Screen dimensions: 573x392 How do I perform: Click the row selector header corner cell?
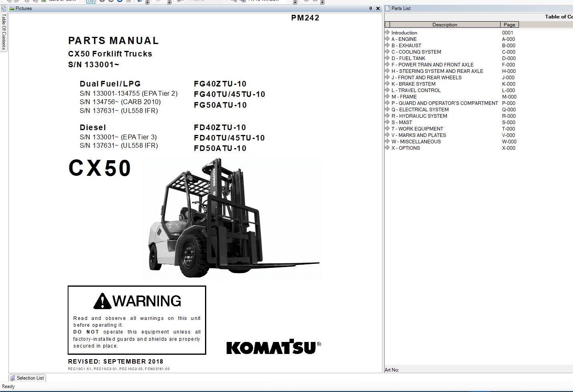387,24
